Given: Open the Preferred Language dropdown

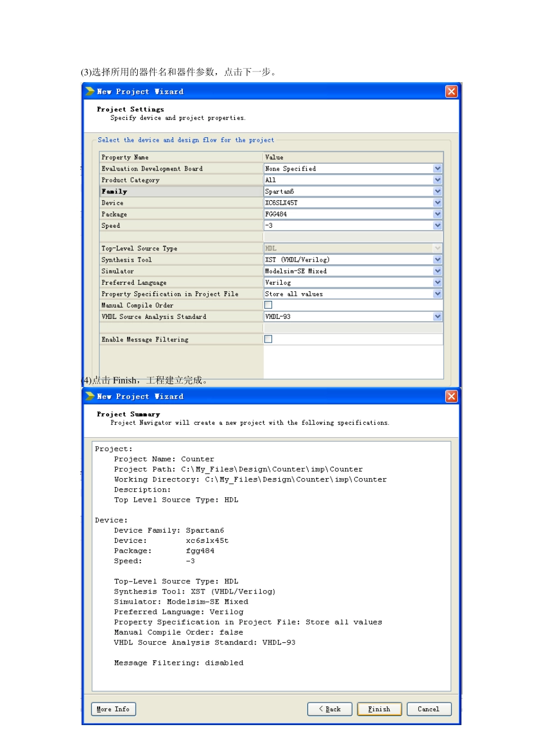Looking at the screenshot, I should click(x=437, y=282).
